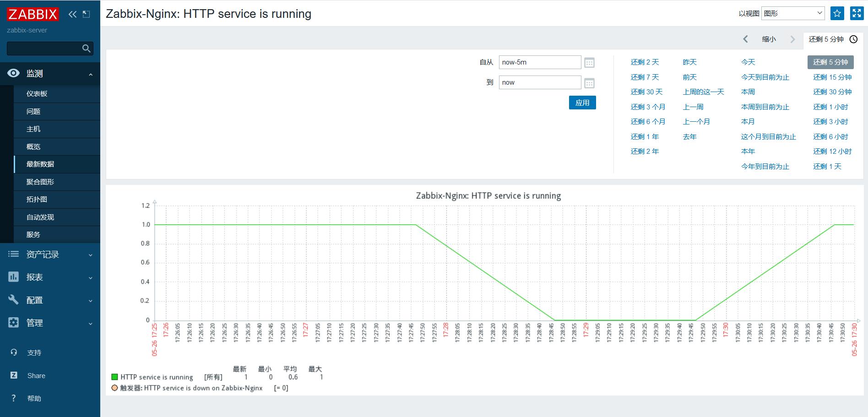Enter fullscreen with expand arrows icon
This screenshot has width=868, height=417.
tap(857, 13)
